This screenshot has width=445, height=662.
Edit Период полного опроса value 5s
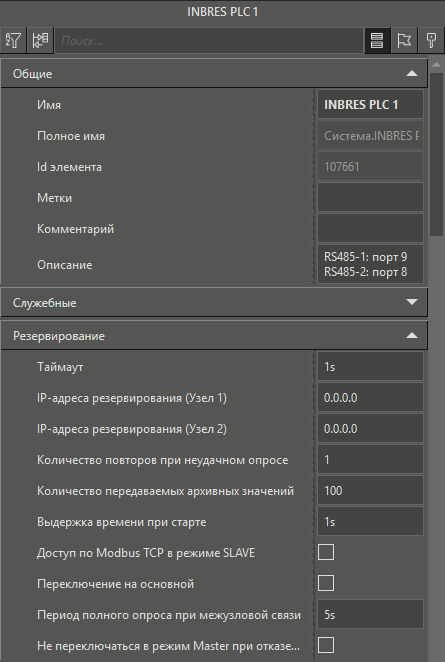point(370,614)
